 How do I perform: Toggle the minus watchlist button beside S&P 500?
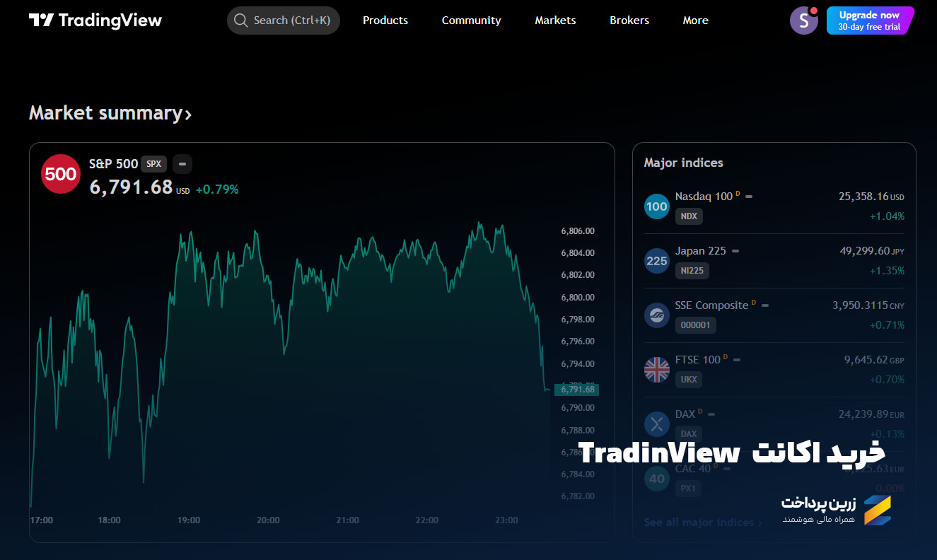(x=182, y=163)
